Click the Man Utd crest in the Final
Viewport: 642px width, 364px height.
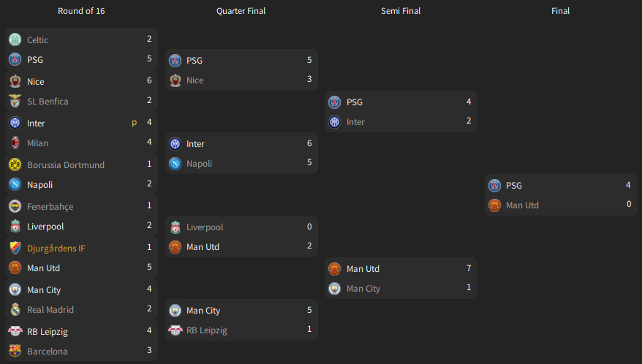pyautogui.click(x=494, y=205)
